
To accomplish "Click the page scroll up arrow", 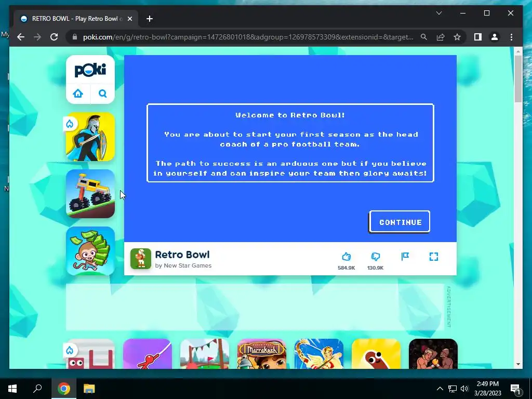I will pyautogui.click(x=518, y=51).
